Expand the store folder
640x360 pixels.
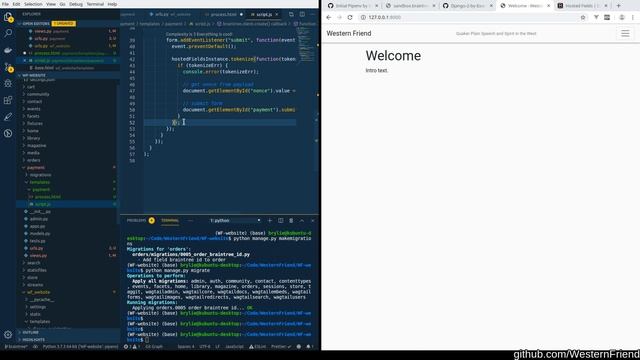click(32, 278)
